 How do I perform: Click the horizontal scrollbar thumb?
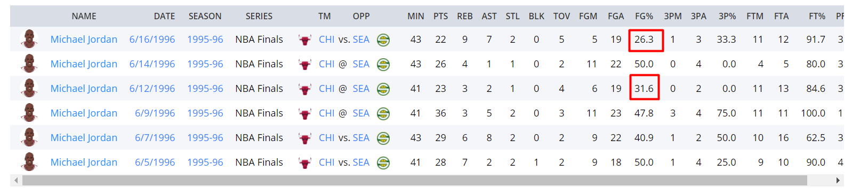coord(414,181)
